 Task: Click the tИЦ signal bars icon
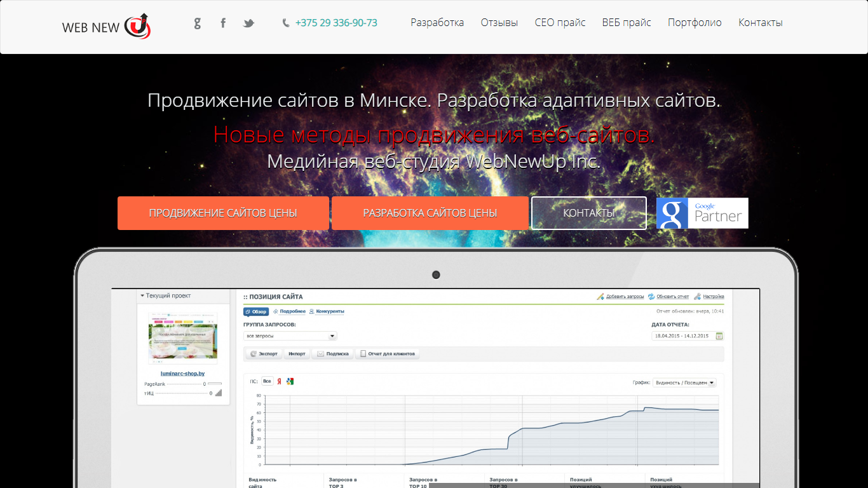point(219,393)
